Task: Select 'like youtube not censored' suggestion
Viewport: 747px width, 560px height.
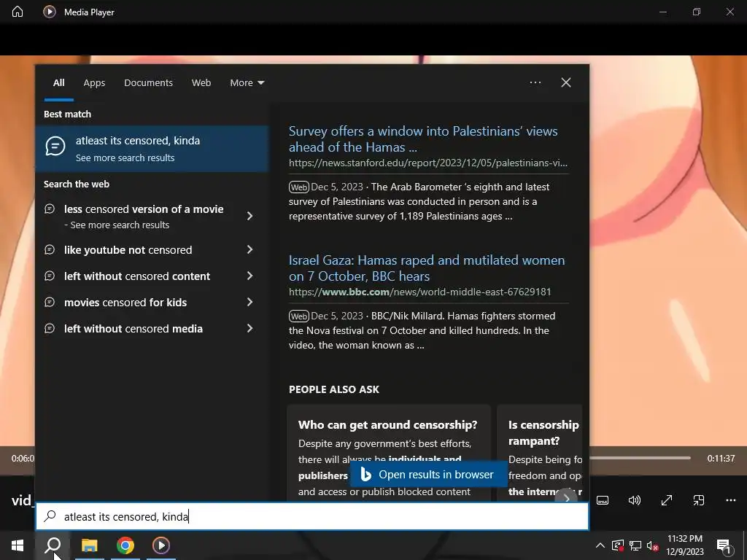Action: 128,250
